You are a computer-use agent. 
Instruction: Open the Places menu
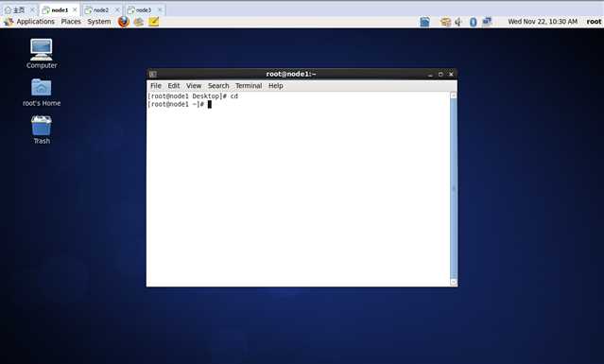tap(71, 22)
